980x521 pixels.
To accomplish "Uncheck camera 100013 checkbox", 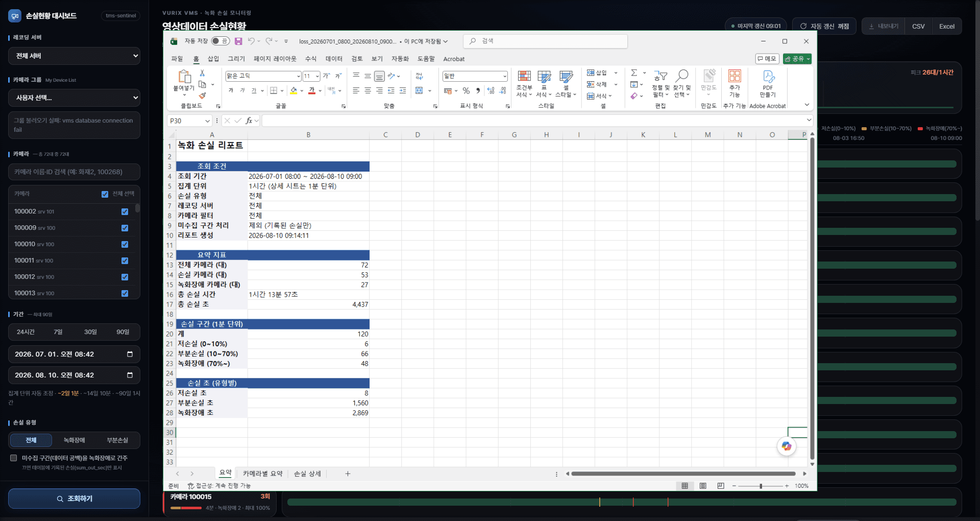I will (x=125, y=293).
